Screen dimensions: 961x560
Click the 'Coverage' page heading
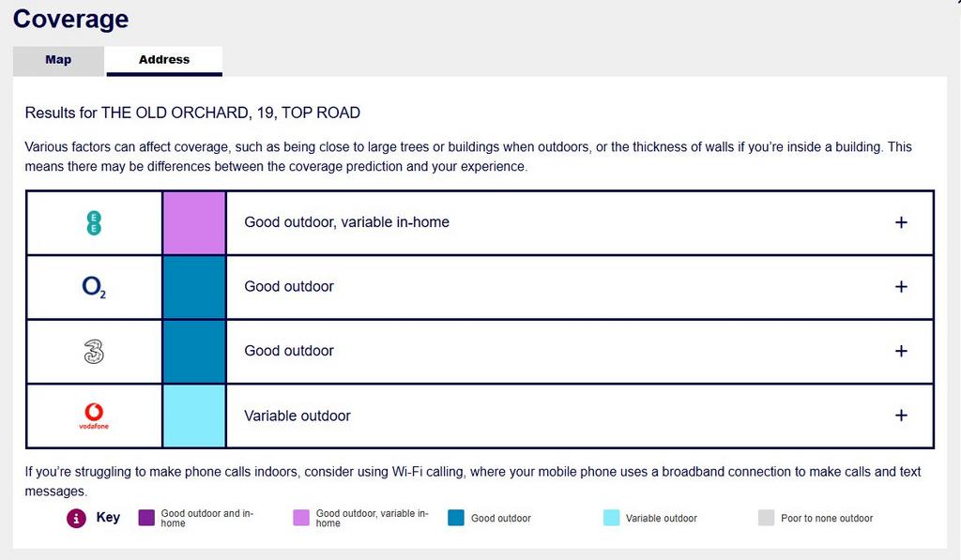(70, 19)
